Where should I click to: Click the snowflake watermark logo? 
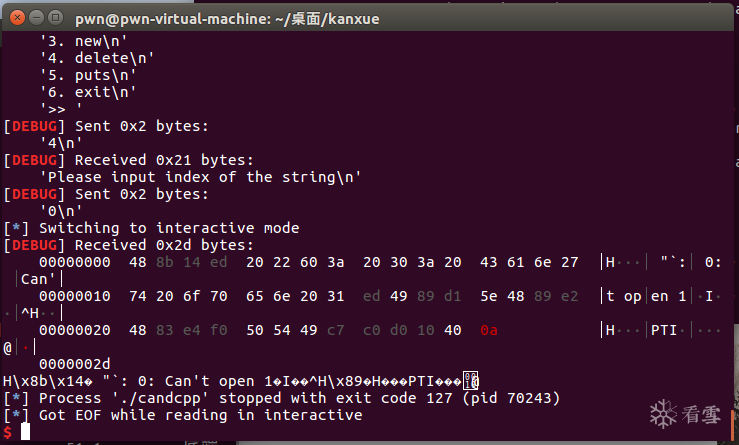click(663, 414)
